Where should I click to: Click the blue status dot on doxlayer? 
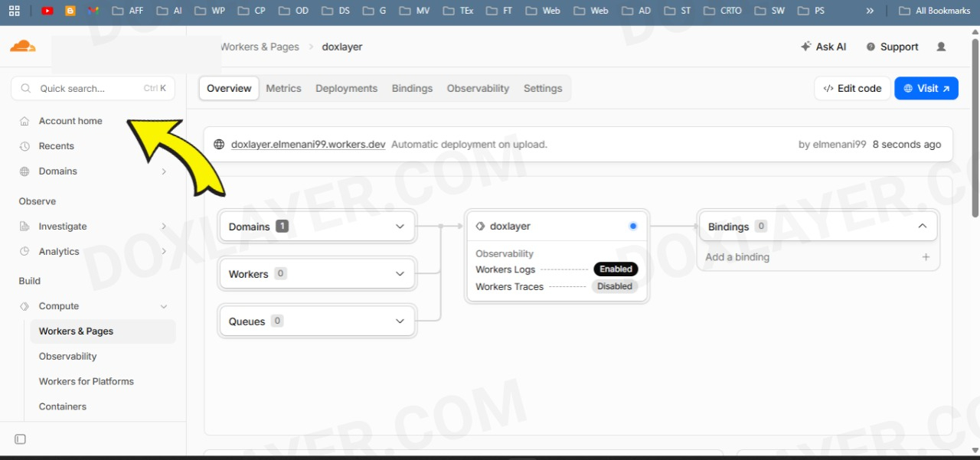633,227
